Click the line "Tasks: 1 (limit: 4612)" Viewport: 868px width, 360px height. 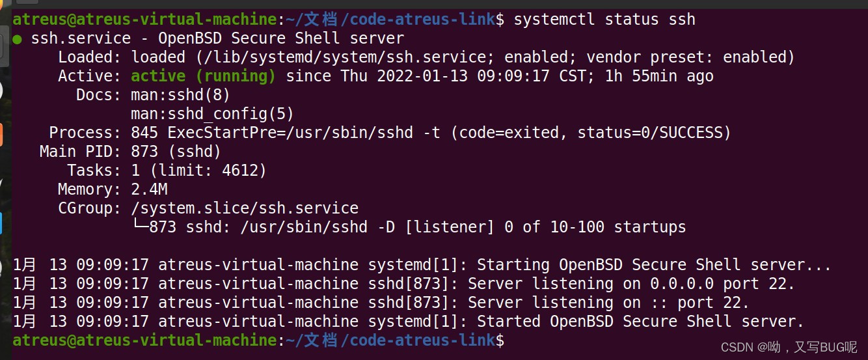point(167,171)
